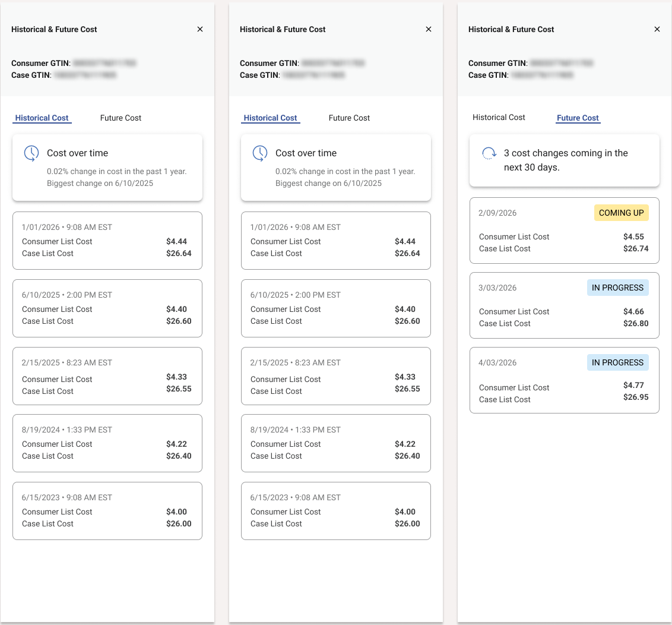This screenshot has height=625, width=672.
Task: Click the clock icon in the left panel
Action: tap(31, 153)
